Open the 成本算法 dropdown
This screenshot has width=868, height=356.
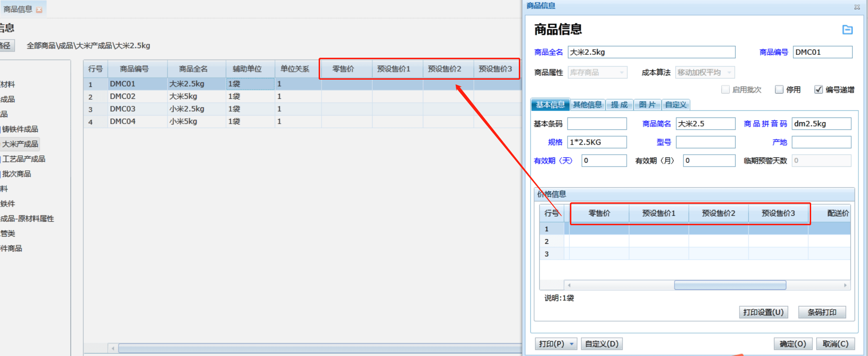(705, 73)
